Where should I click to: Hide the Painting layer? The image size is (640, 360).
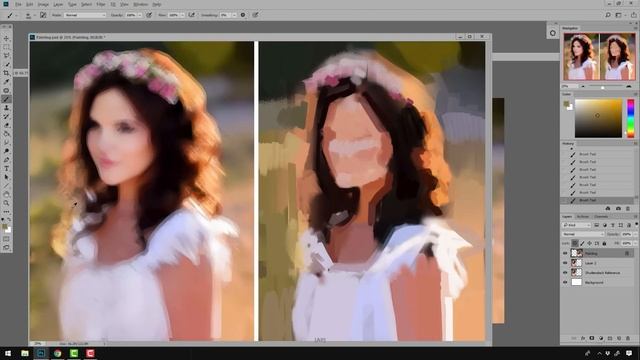pos(565,253)
